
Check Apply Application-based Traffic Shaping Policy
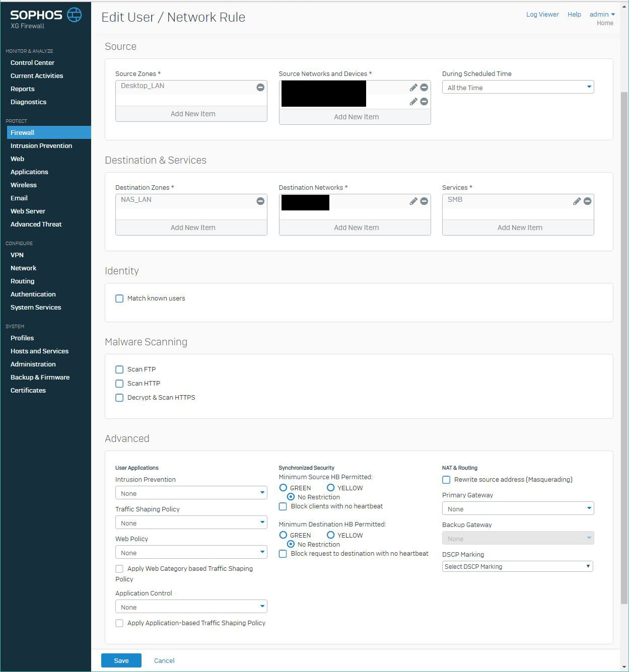tap(119, 623)
